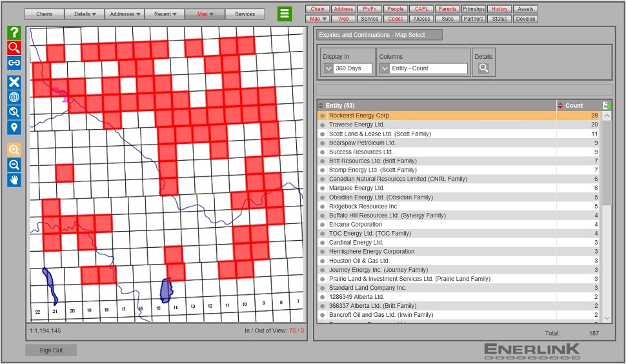Screen dimensions: 626x364
Task: Open the green hamburger menu button
Action: tap(285, 14)
